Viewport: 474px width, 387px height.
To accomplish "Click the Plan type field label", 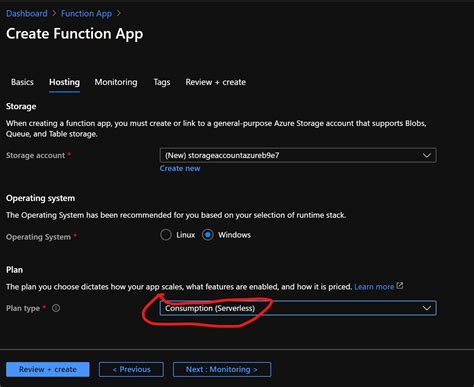I will pos(23,308).
